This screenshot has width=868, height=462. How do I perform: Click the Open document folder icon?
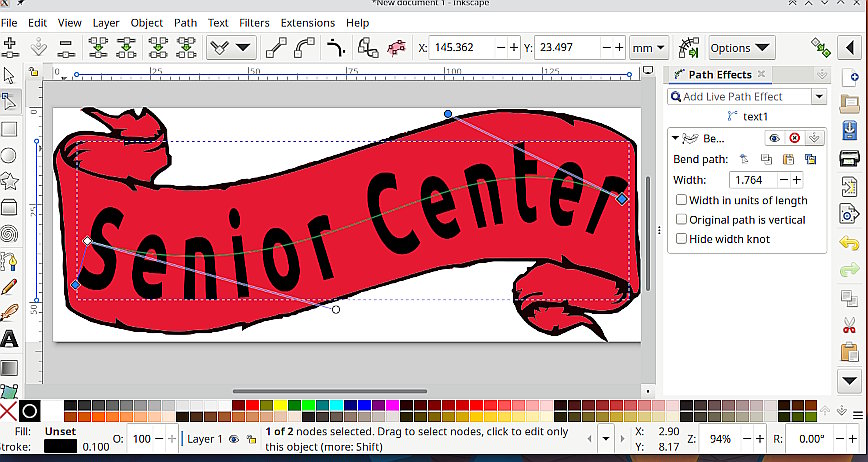[x=849, y=103]
